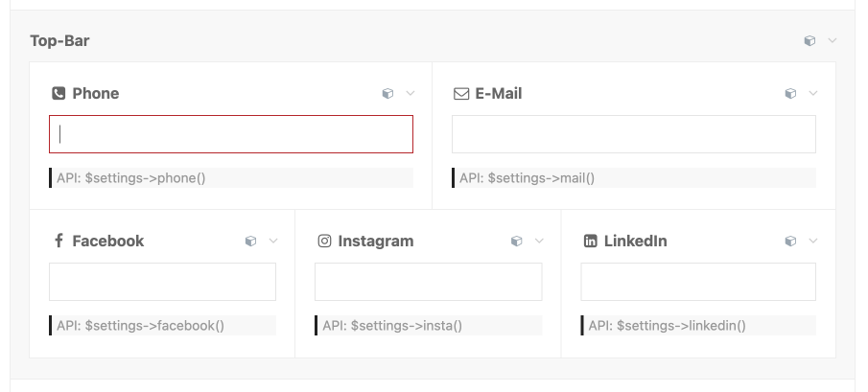Click the Instagram input field
Viewport: 868px width, 392px height.
pyautogui.click(x=428, y=282)
